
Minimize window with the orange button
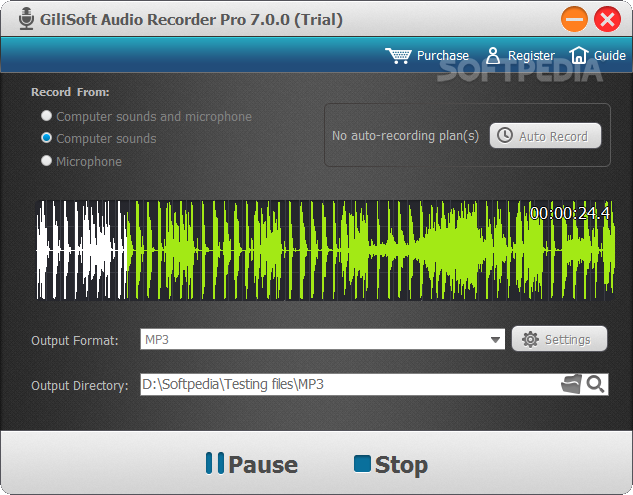tap(574, 19)
